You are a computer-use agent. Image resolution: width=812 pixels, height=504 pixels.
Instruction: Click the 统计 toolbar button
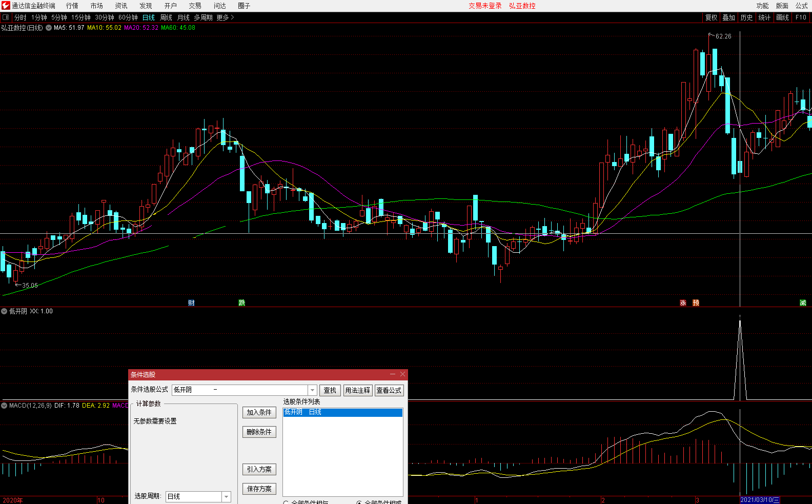(x=764, y=17)
